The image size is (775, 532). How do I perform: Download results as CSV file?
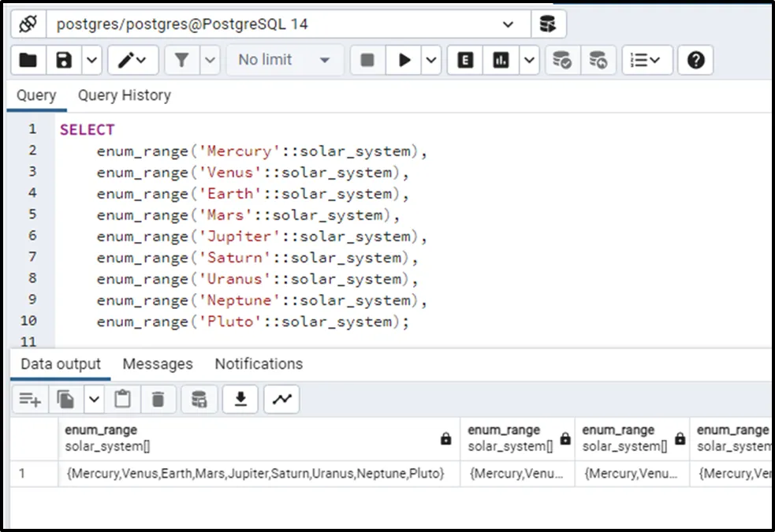click(240, 400)
